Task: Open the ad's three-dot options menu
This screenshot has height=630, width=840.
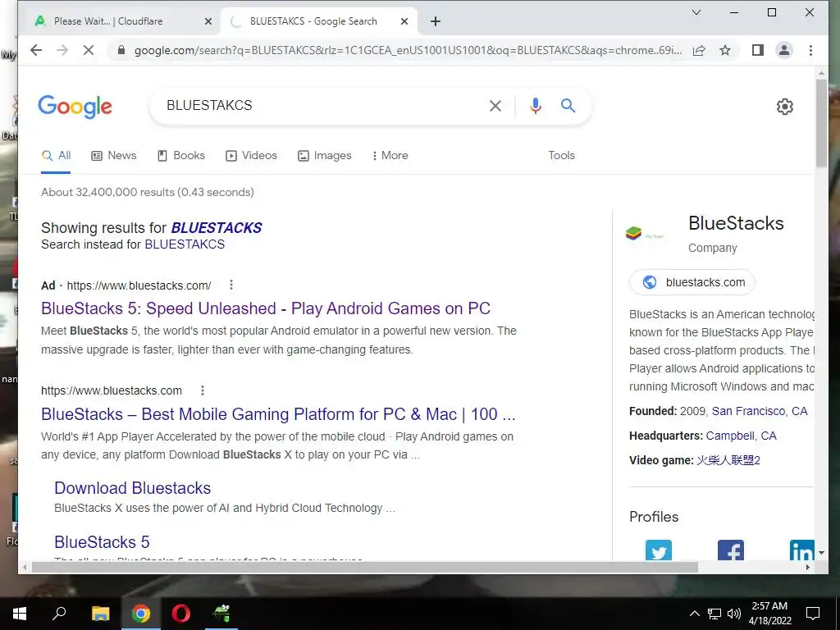Action: (x=231, y=285)
